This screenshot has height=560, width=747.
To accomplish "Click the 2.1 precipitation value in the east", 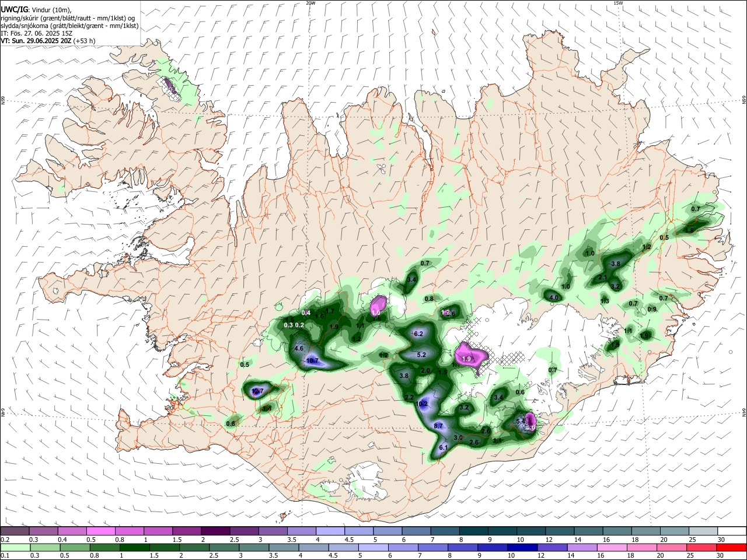I will (603, 277).
